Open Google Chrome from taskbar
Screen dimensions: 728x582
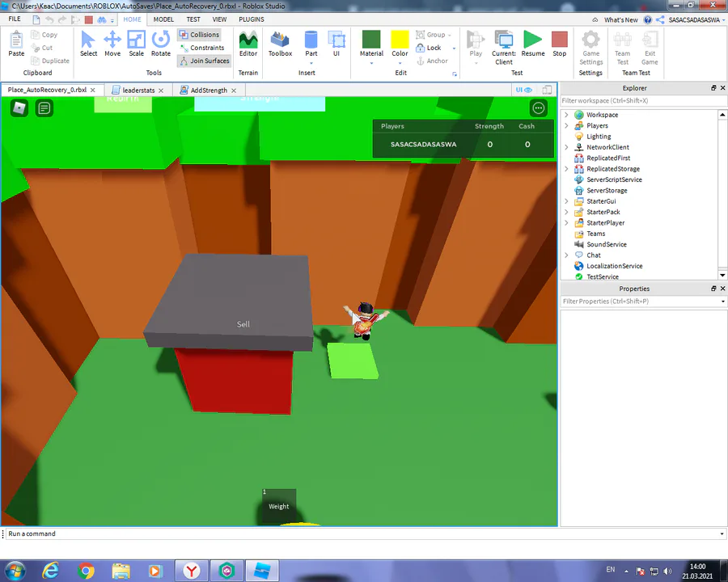[x=86, y=571]
